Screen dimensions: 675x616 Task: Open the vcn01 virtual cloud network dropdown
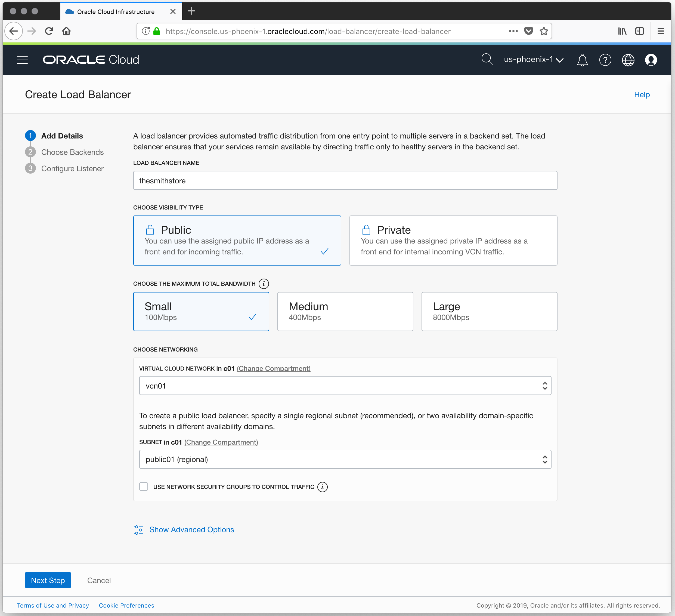click(x=345, y=386)
